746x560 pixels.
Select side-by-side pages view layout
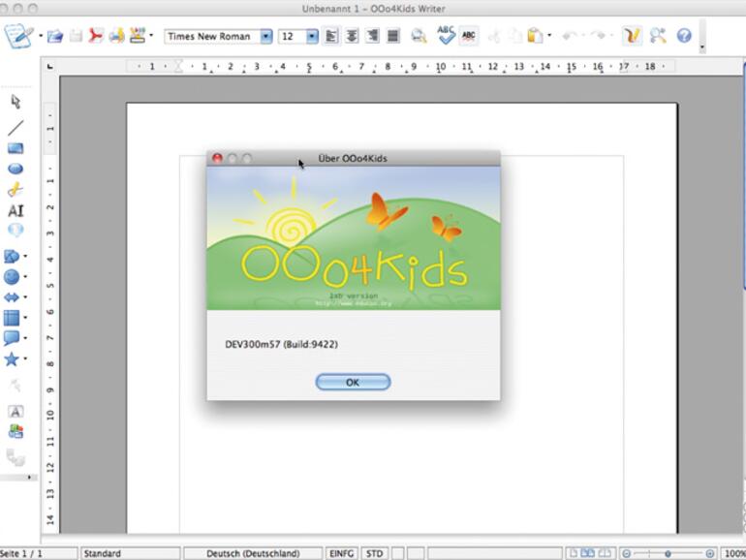point(588,553)
